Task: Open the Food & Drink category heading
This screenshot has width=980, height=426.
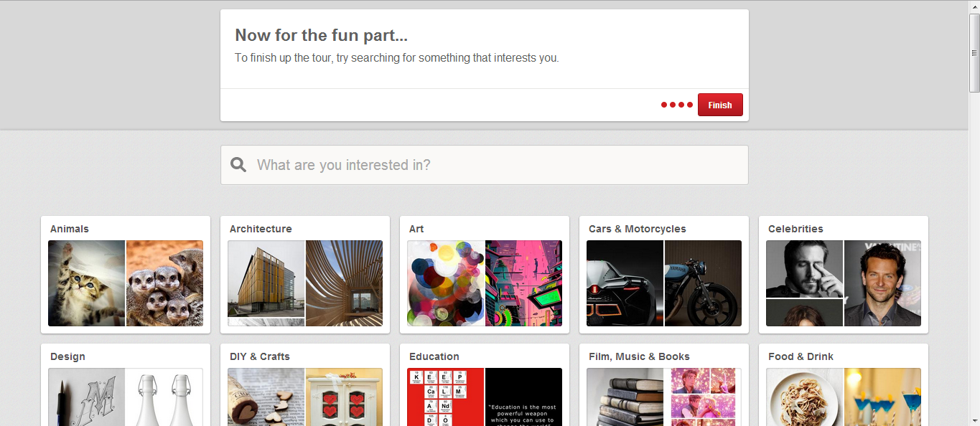Action: 801,356
